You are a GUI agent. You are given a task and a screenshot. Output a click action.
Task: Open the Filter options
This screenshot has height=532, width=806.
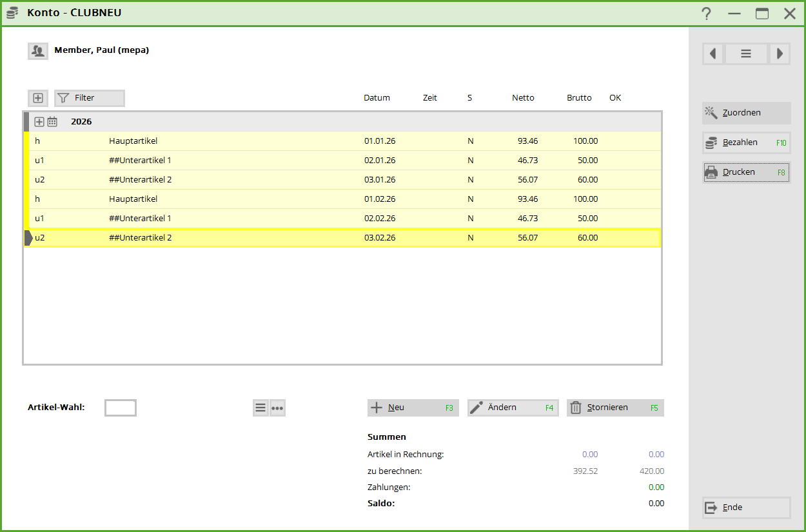coord(89,98)
